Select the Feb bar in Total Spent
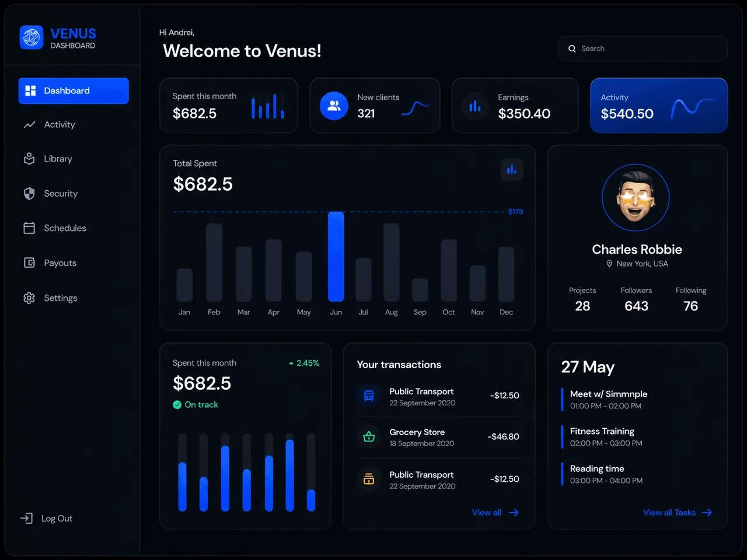The width and height of the screenshot is (747, 560). [214, 262]
